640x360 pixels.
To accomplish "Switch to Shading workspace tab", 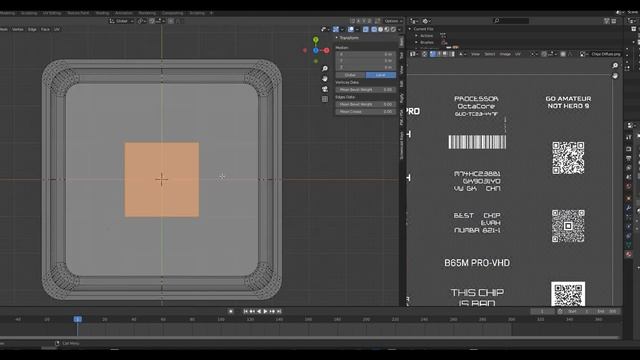I will 102,13.
